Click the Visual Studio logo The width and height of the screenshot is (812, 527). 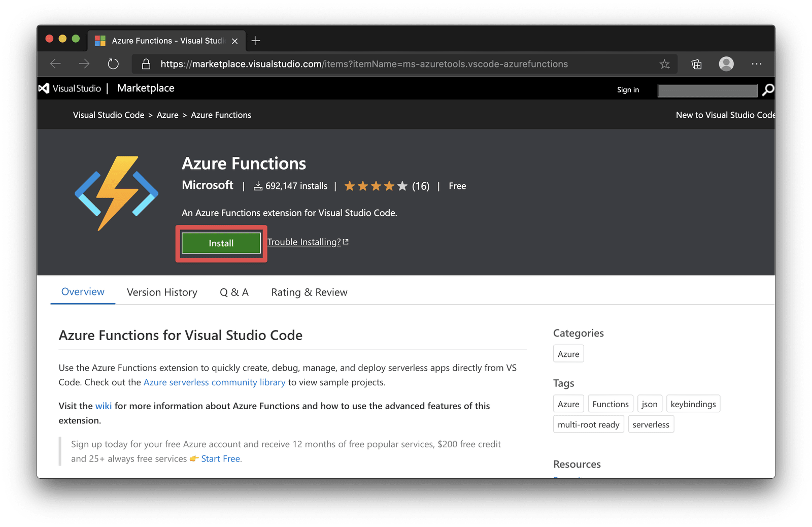70,88
